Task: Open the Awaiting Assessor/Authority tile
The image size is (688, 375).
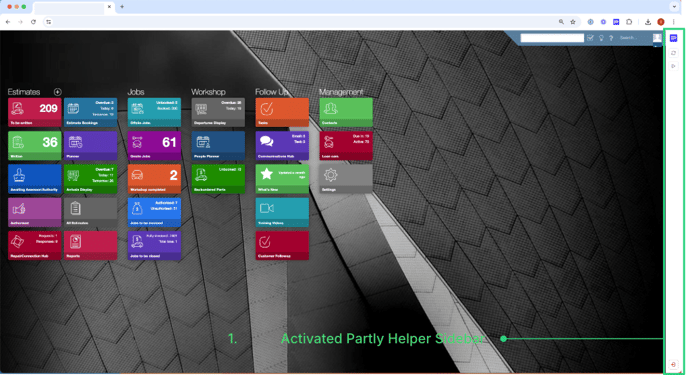Action: pos(35,179)
